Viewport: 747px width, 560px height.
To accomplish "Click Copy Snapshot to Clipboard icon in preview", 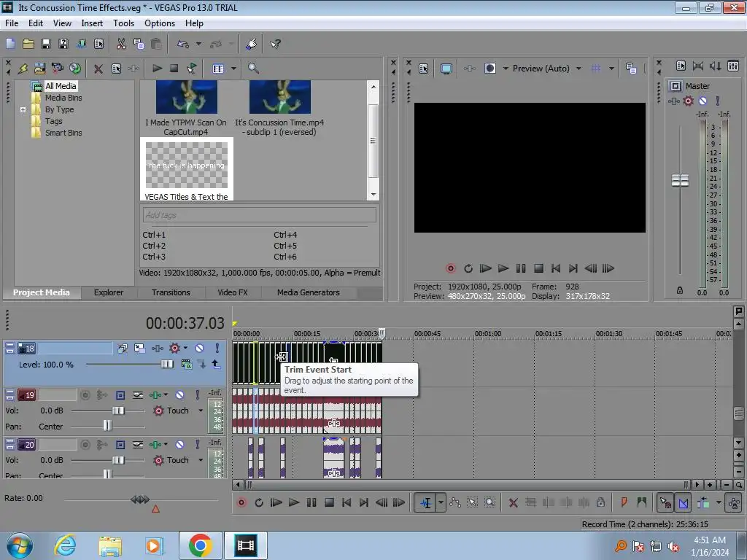I will click(x=631, y=69).
